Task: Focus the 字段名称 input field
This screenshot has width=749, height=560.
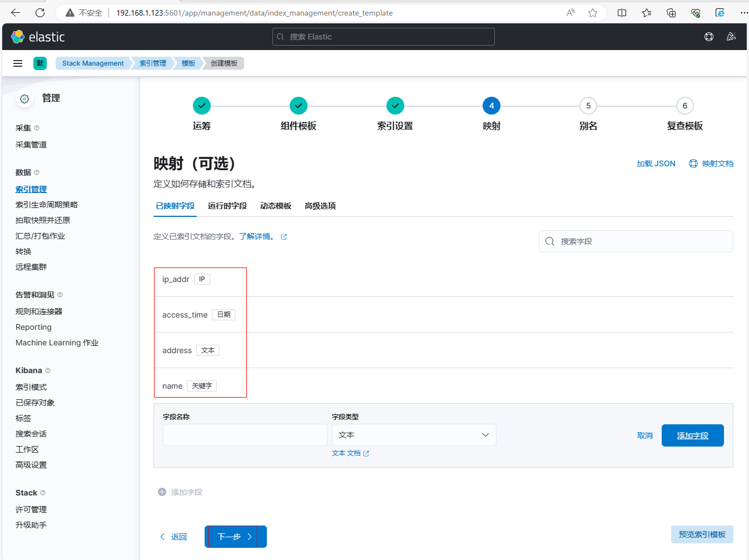Action: click(x=245, y=435)
